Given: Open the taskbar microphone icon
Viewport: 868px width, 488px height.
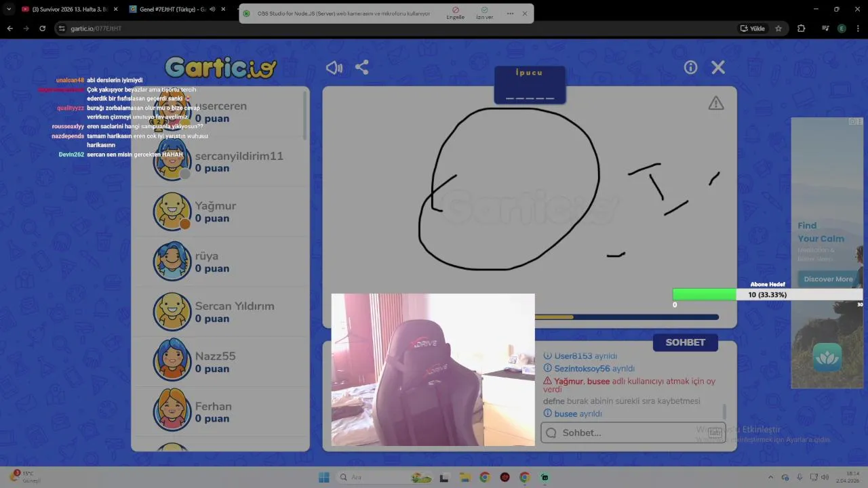Looking at the screenshot, I should point(800,477).
